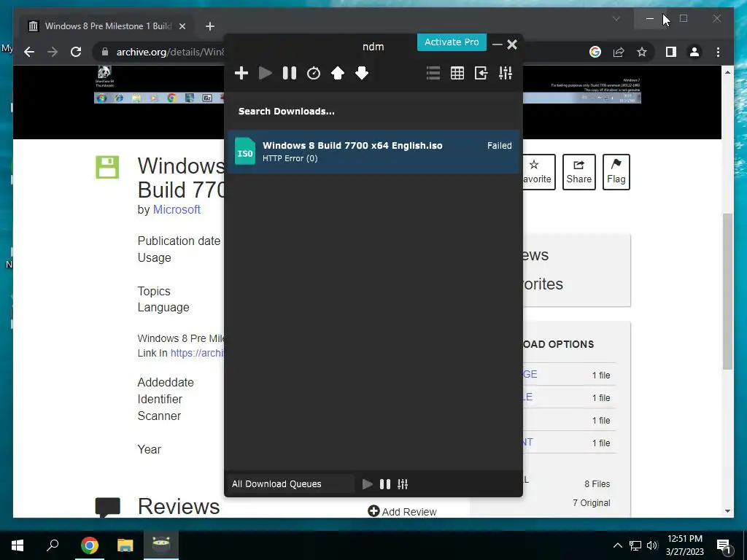Viewport: 747px width, 560px height.
Task: Minimize the ndm window
Action: [x=498, y=44]
